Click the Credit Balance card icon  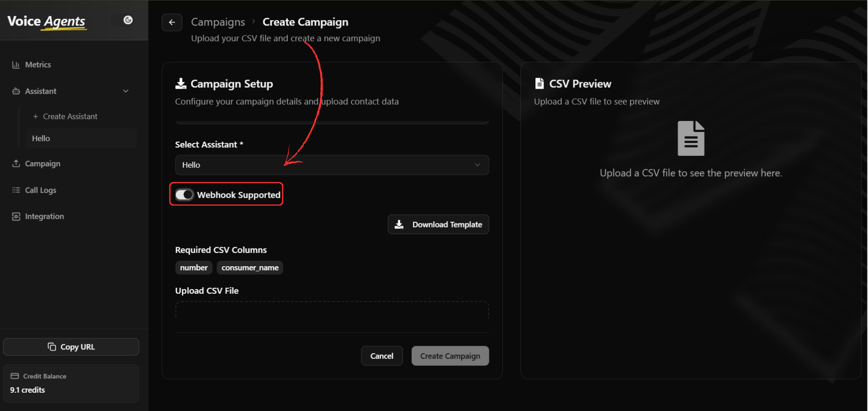[x=15, y=376]
